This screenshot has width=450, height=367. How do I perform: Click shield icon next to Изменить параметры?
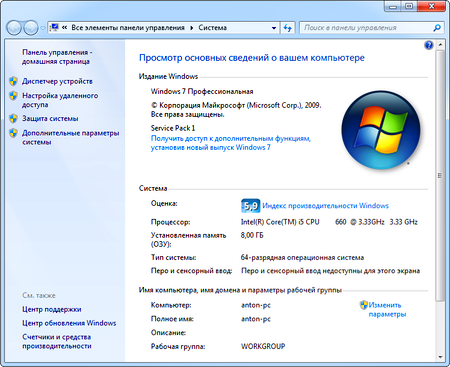(363, 305)
